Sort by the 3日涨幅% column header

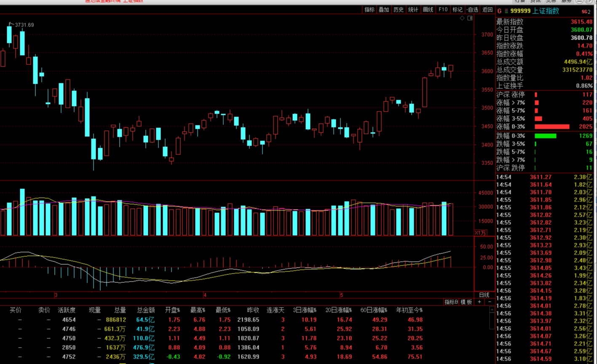tap(305, 310)
